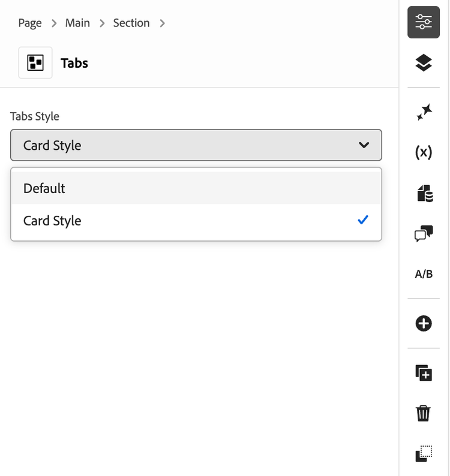This screenshot has width=450, height=476.
Task: Go to Page in breadcrumb
Action: tap(30, 23)
